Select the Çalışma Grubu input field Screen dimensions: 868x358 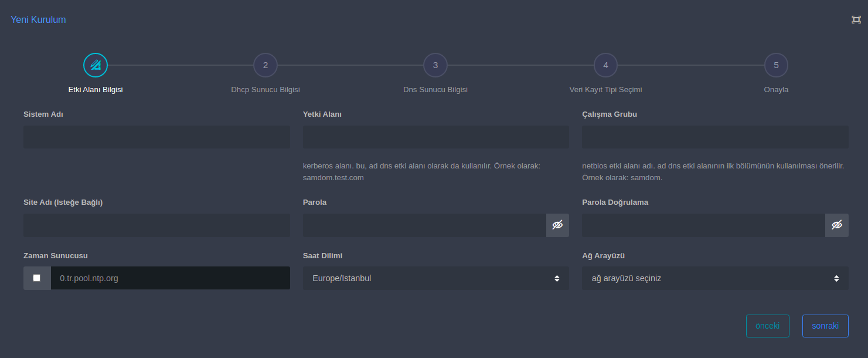[714, 137]
